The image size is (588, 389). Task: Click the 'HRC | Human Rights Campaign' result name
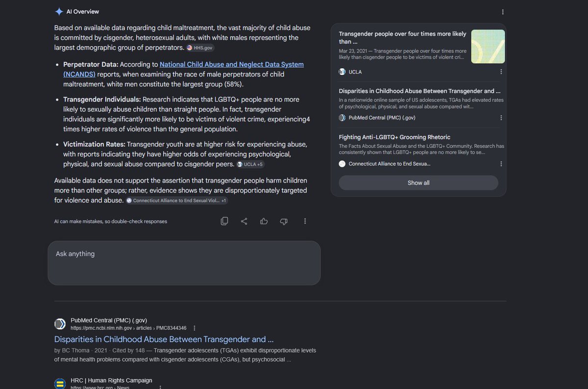(x=111, y=381)
